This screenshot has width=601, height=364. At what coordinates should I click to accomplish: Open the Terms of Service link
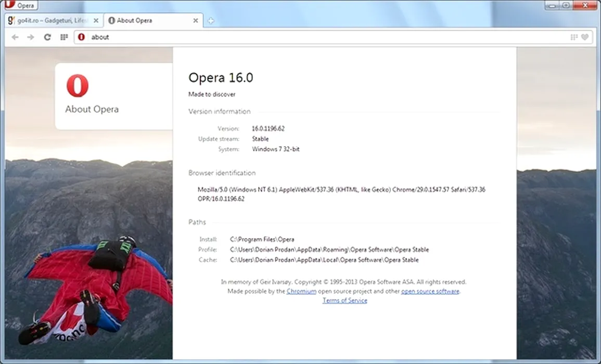tap(344, 301)
